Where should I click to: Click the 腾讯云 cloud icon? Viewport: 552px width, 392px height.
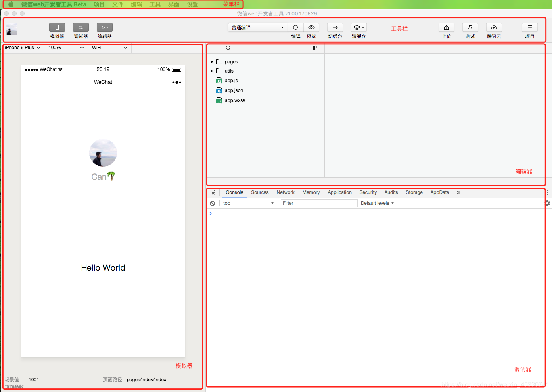point(494,27)
